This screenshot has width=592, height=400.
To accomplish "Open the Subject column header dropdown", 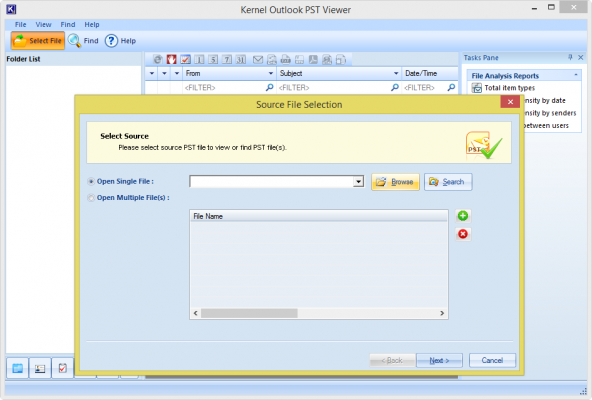I will [x=396, y=73].
